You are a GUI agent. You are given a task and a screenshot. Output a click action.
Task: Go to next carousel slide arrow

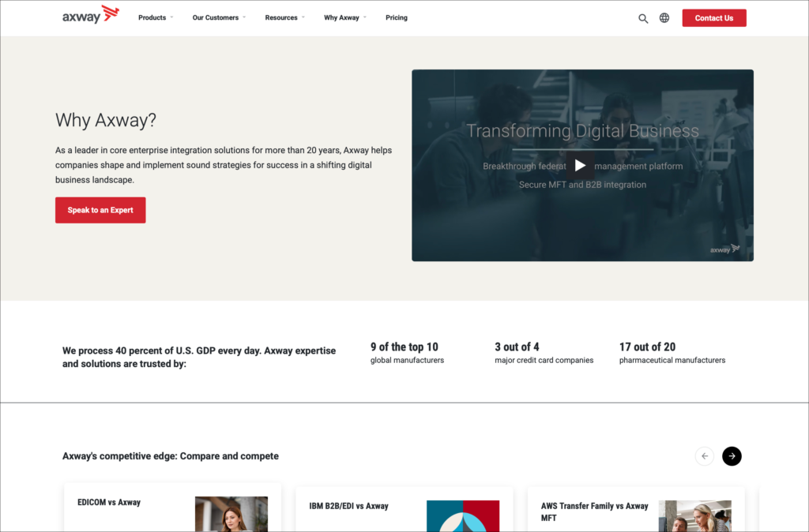point(732,456)
